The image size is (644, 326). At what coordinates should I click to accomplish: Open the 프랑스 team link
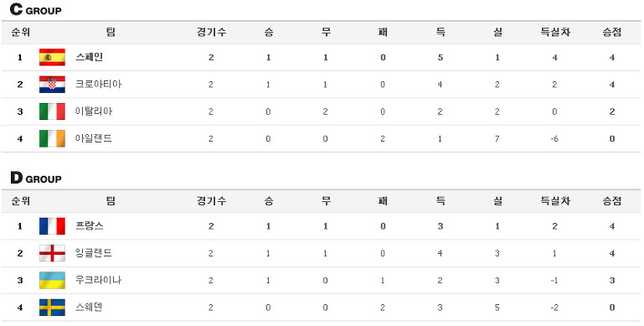coord(89,226)
